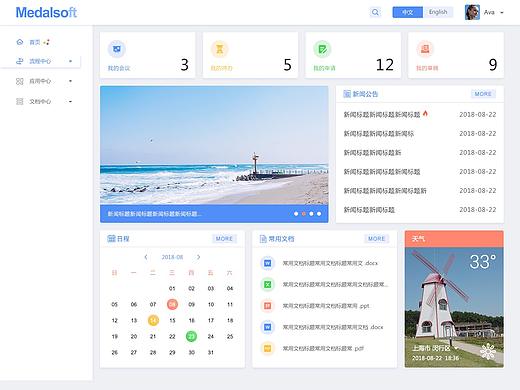Expand the 流程中心 dropdown arrow
The image size is (520, 390).
tap(70, 61)
